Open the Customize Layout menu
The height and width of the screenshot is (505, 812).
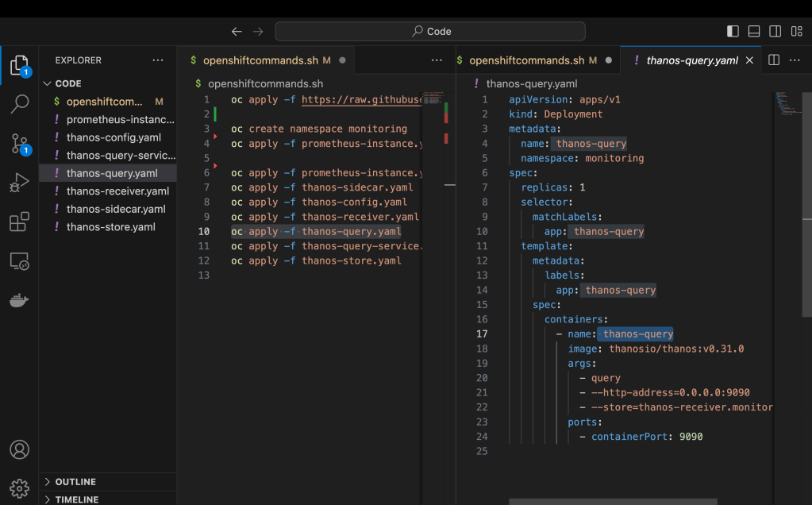click(796, 31)
